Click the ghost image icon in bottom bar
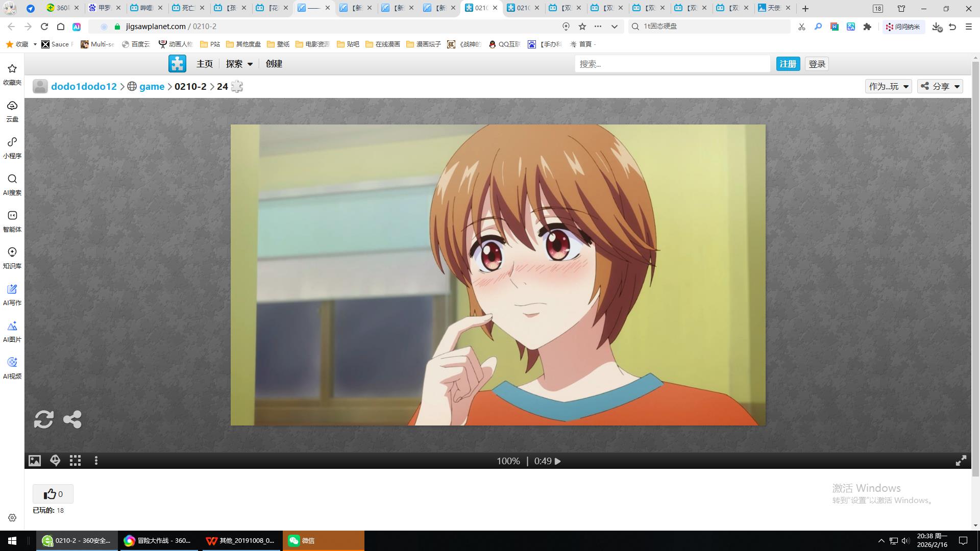The height and width of the screenshot is (551, 980). coord(55,461)
